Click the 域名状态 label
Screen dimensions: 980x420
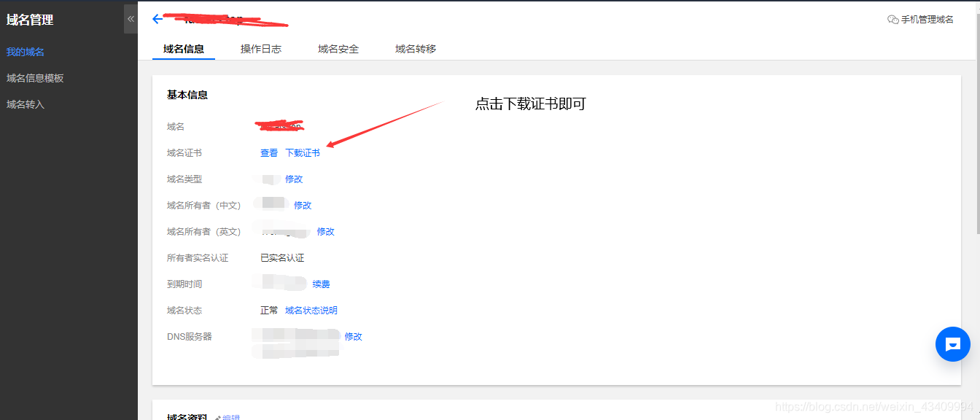[x=184, y=311]
